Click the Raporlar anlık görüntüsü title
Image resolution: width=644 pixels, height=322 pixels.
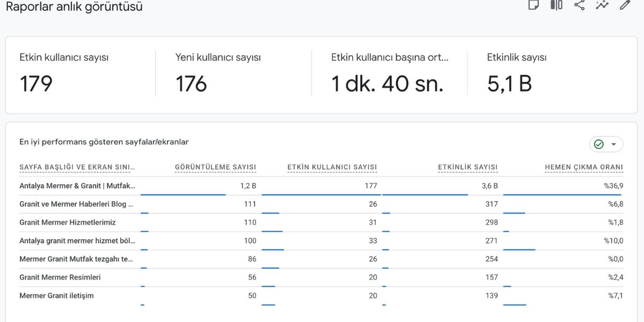coord(74,7)
